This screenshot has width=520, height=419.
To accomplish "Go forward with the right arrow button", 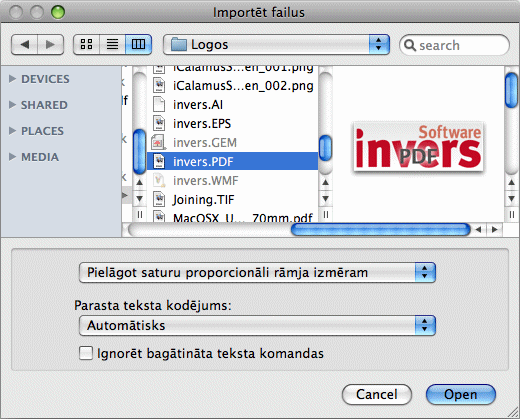I will pos(51,44).
